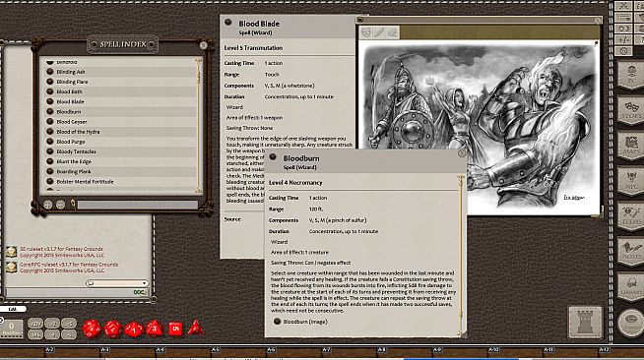
Task: Toggle the +5 modifier button
Action: pos(69,324)
